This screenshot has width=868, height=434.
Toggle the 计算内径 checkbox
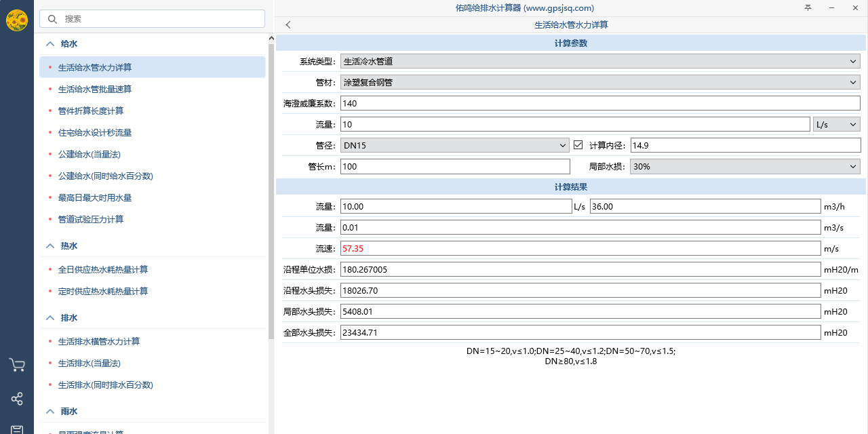578,145
